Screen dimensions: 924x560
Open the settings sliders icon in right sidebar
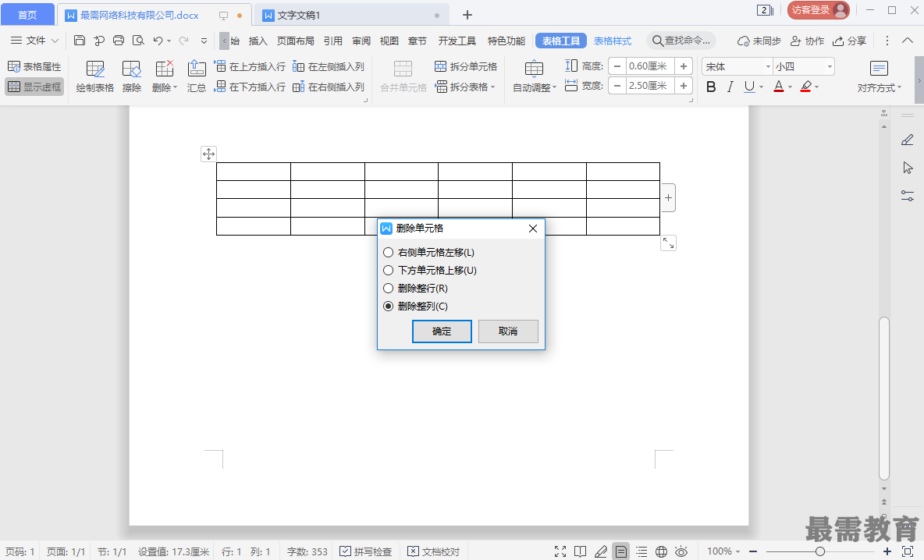(x=908, y=196)
